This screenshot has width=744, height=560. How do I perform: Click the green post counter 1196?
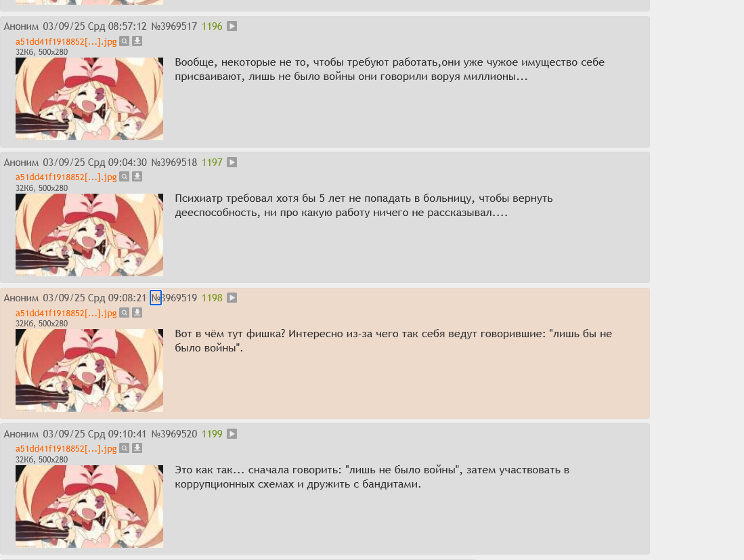coord(212,26)
